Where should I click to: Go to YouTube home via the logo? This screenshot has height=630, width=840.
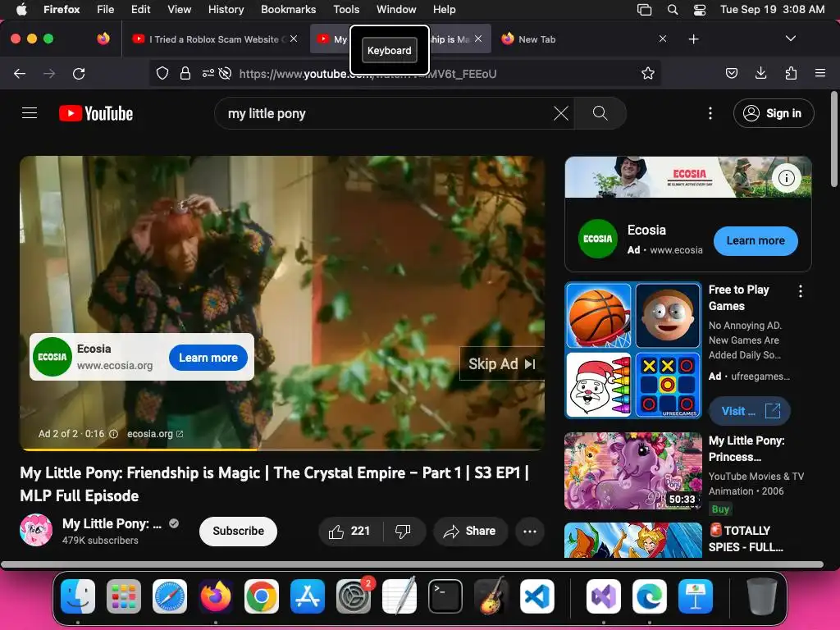(x=96, y=113)
